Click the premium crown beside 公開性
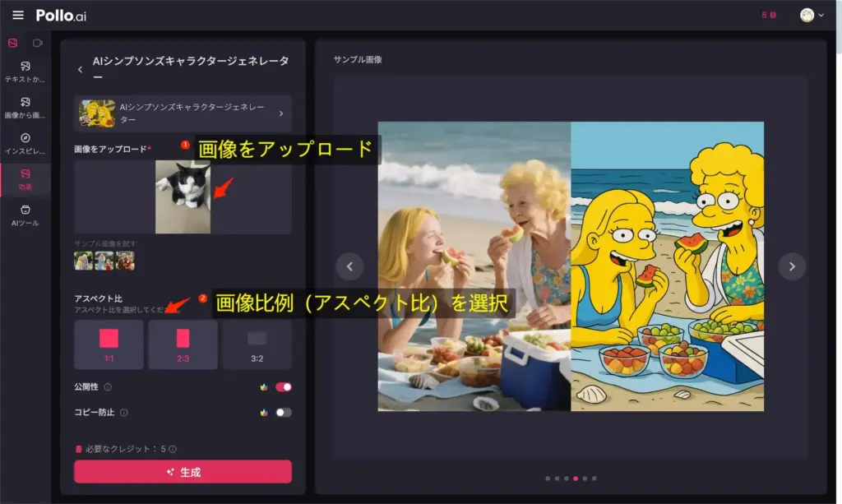The width and height of the screenshot is (842, 504). click(264, 387)
